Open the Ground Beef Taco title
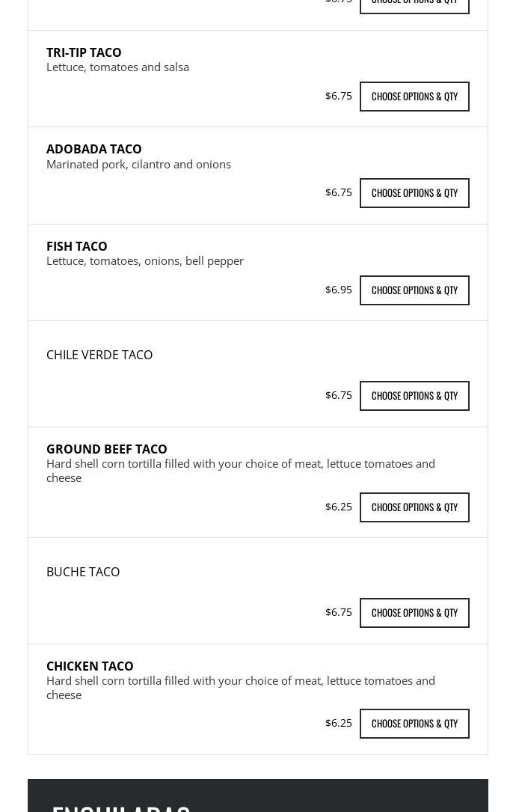This screenshot has width=516, height=812. (x=107, y=449)
